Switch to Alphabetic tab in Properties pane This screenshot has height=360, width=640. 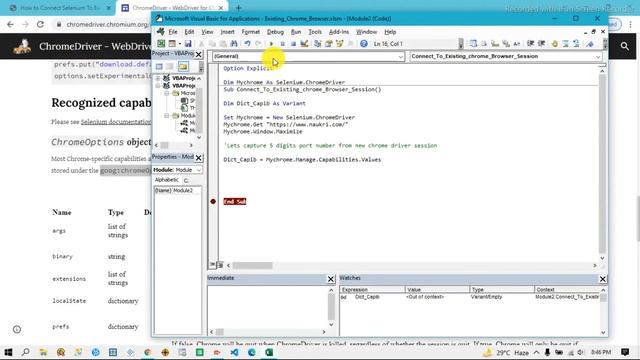(x=167, y=180)
